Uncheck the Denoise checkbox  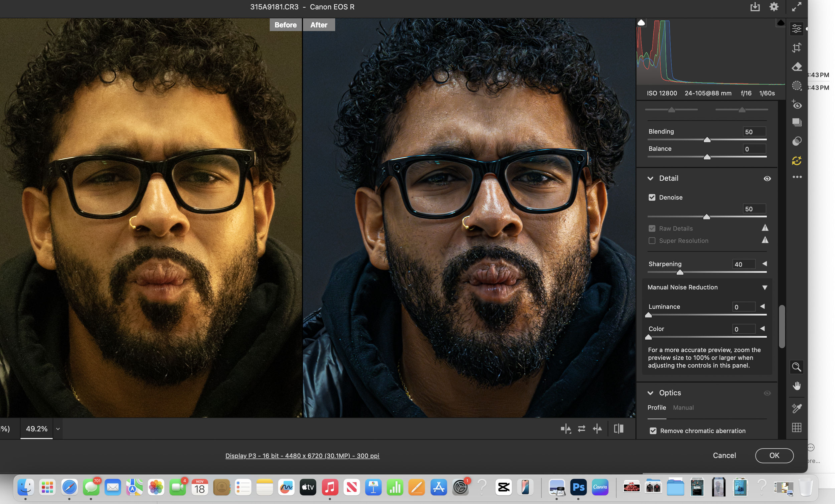[652, 197]
